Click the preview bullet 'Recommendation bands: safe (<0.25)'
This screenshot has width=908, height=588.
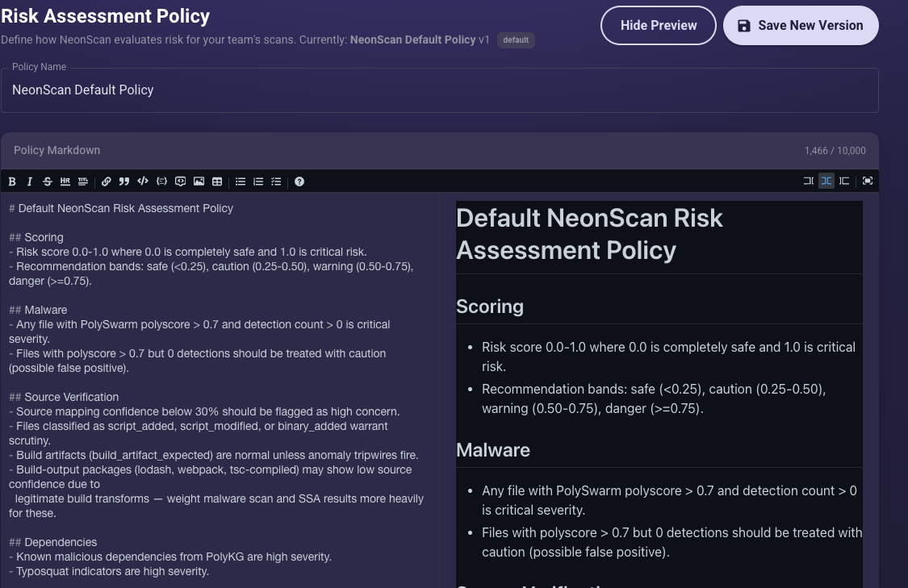pyautogui.click(x=654, y=398)
